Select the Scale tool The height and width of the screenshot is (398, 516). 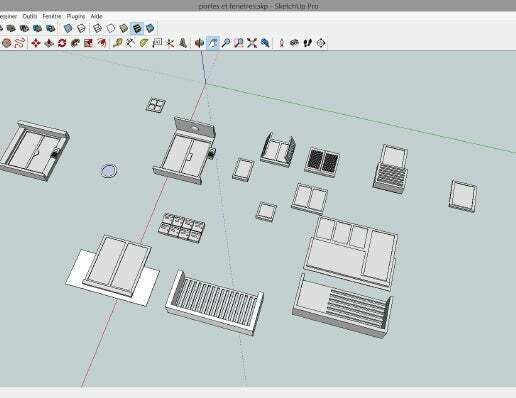[x=88, y=43]
